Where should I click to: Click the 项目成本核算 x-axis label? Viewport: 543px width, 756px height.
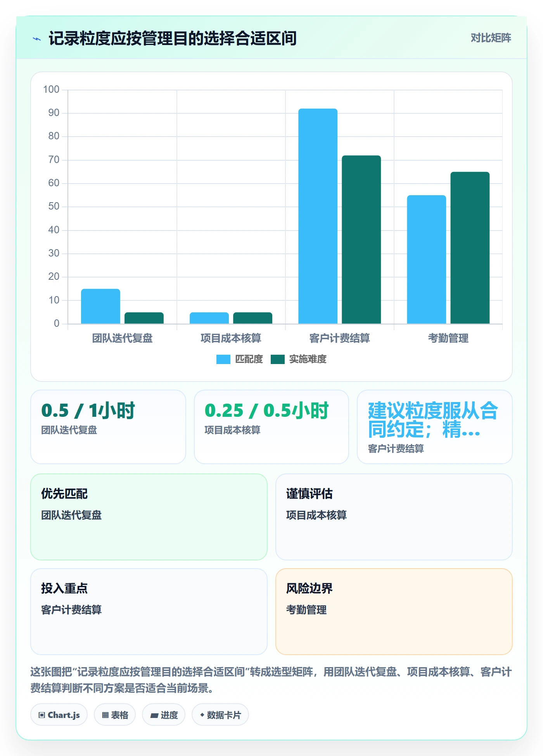(x=231, y=338)
